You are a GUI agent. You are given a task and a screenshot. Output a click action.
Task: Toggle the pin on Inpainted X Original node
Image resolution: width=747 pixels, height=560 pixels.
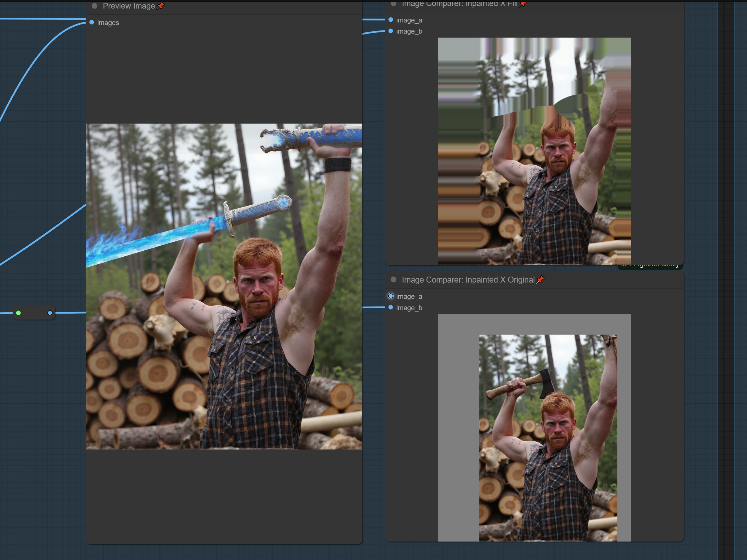click(x=540, y=279)
